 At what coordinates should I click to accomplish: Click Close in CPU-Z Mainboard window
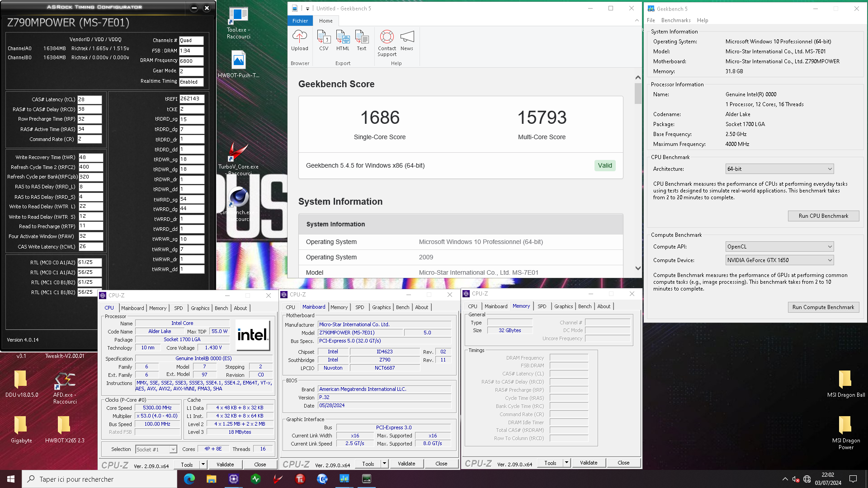pyautogui.click(x=441, y=464)
